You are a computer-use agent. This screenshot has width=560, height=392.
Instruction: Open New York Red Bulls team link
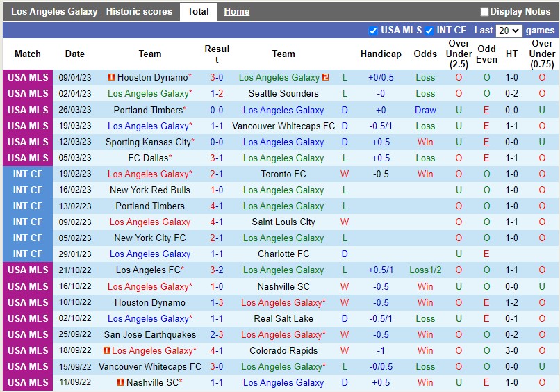click(x=150, y=190)
